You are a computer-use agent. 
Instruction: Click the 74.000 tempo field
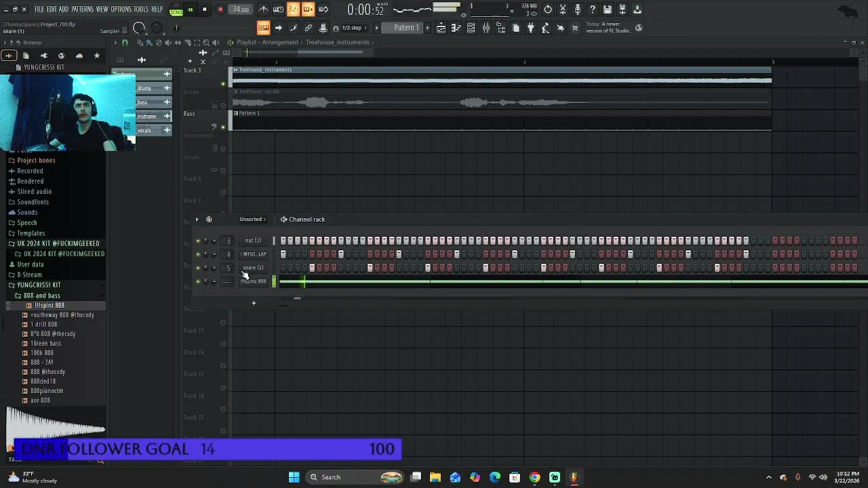click(240, 9)
